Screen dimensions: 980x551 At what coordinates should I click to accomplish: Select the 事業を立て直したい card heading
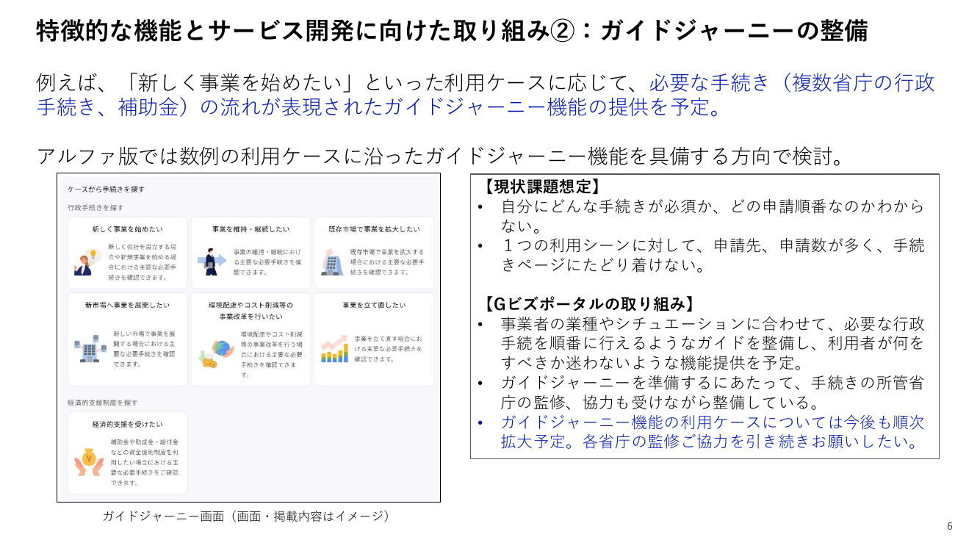(374, 305)
